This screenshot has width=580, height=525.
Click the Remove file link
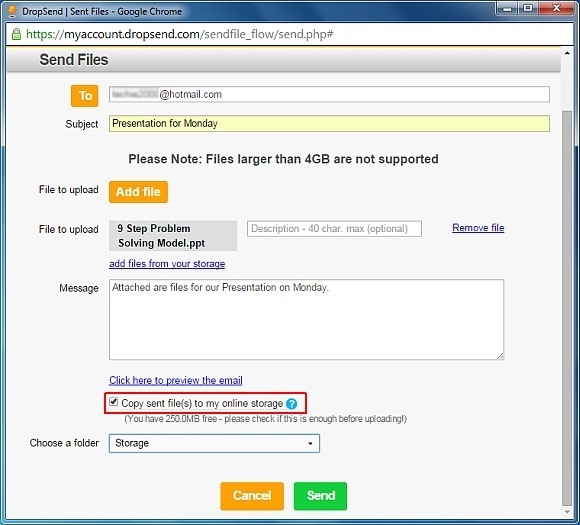478,228
